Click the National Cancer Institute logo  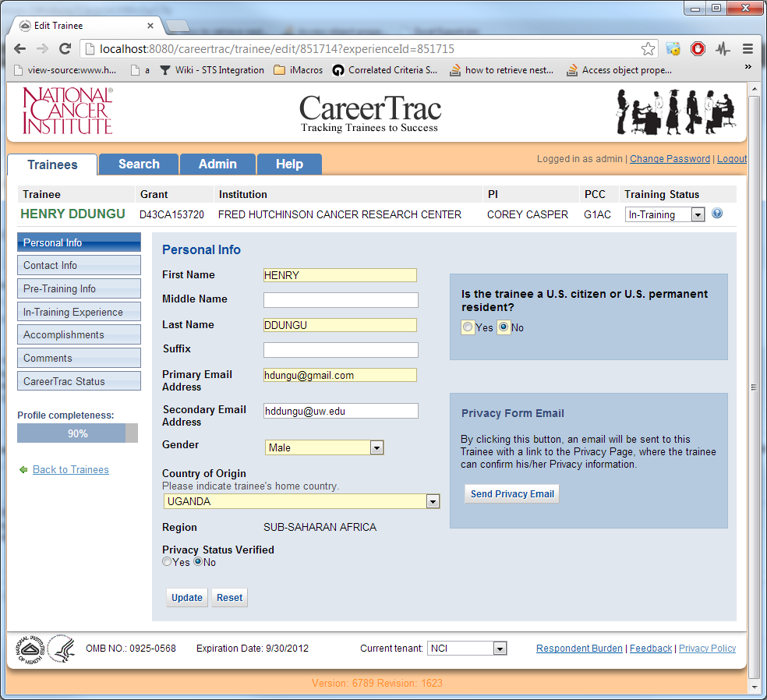[x=68, y=111]
